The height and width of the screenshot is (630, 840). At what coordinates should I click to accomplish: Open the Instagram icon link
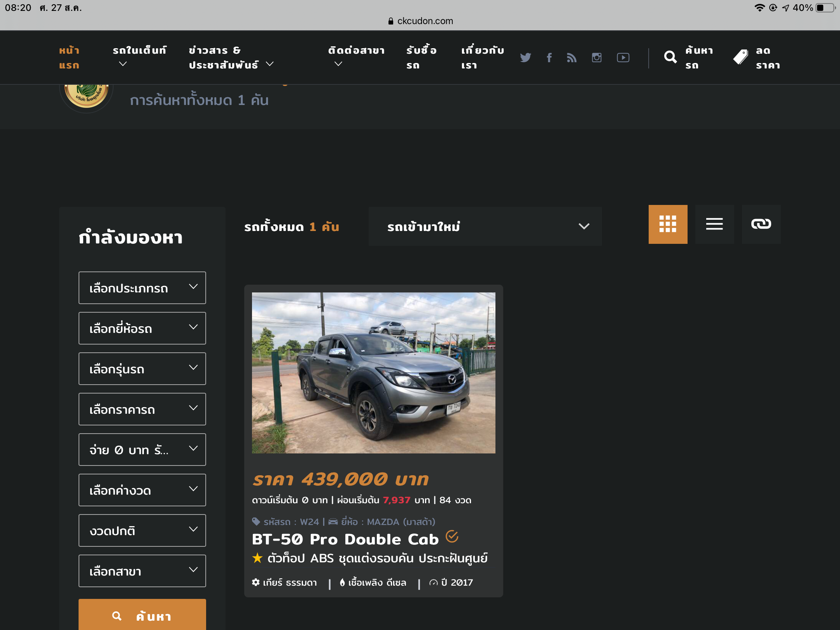(597, 58)
